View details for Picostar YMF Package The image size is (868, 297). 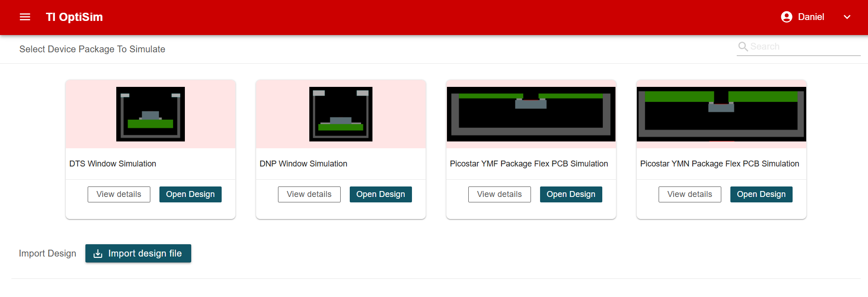(499, 194)
